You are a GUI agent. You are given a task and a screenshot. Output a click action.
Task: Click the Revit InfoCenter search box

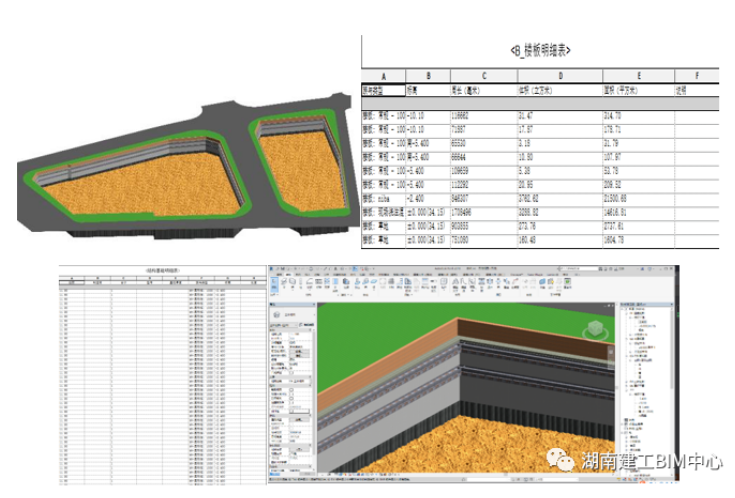click(579, 268)
